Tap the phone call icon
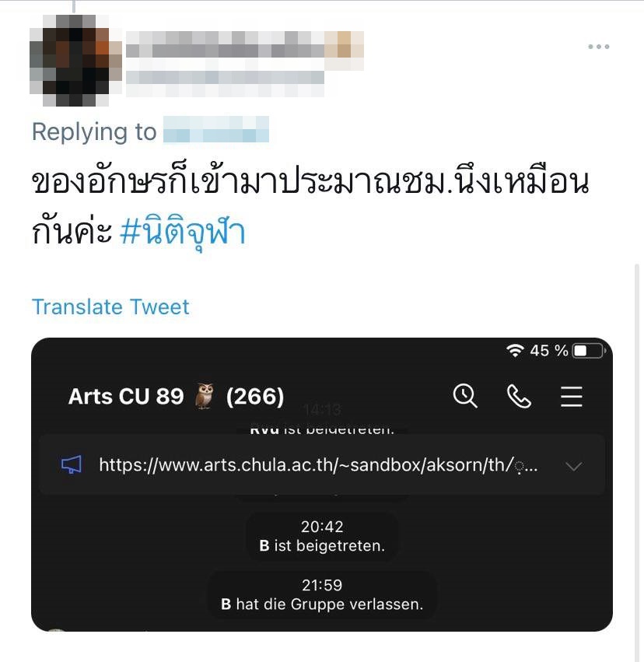This screenshot has width=644, height=662. tap(519, 396)
